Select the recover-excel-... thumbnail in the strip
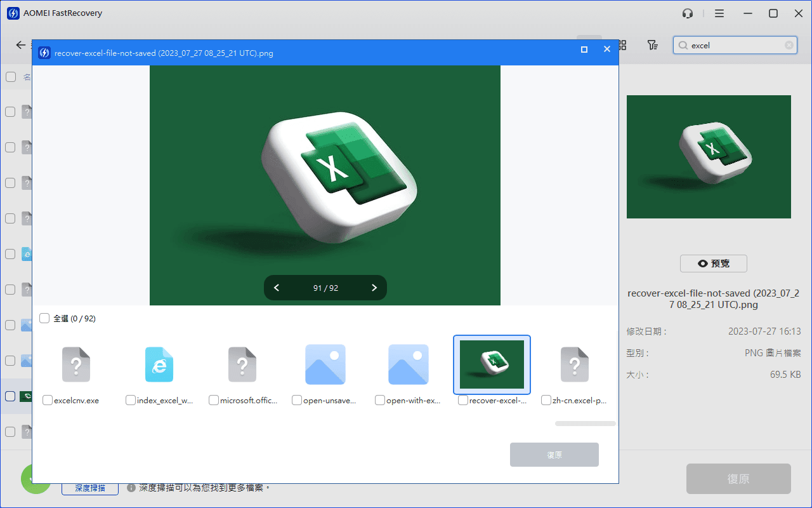Screen dimensions: 812x508 tap(492, 364)
